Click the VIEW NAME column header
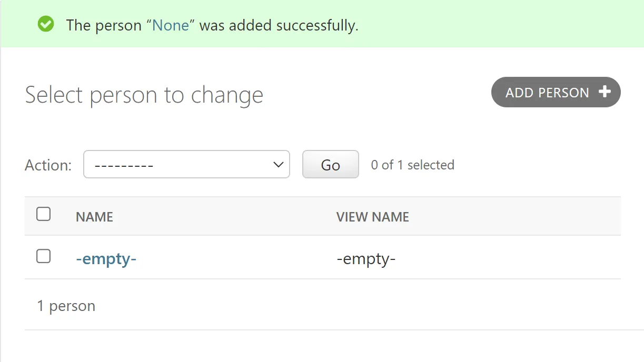The image size is (644, 362). click(x=372, y=217)
